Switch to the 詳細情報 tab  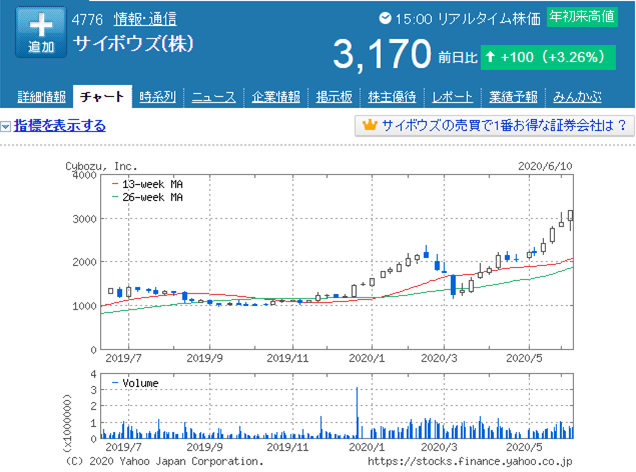click(41, 97)
